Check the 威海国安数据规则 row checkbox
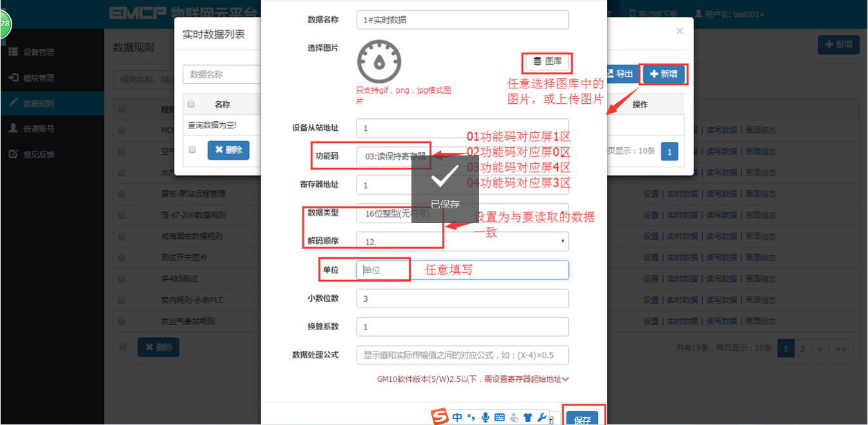This screenshot has width=868, height=425. tap(121, 236)
